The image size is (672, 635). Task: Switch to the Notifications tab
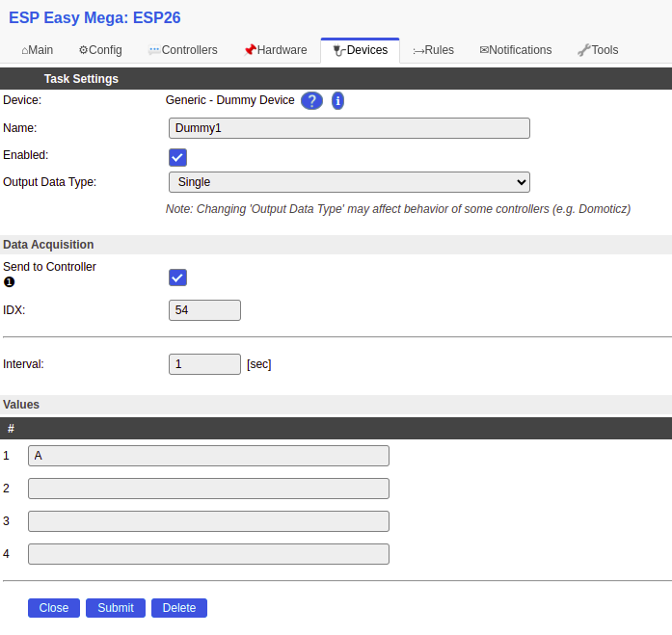tap(516, 50)
